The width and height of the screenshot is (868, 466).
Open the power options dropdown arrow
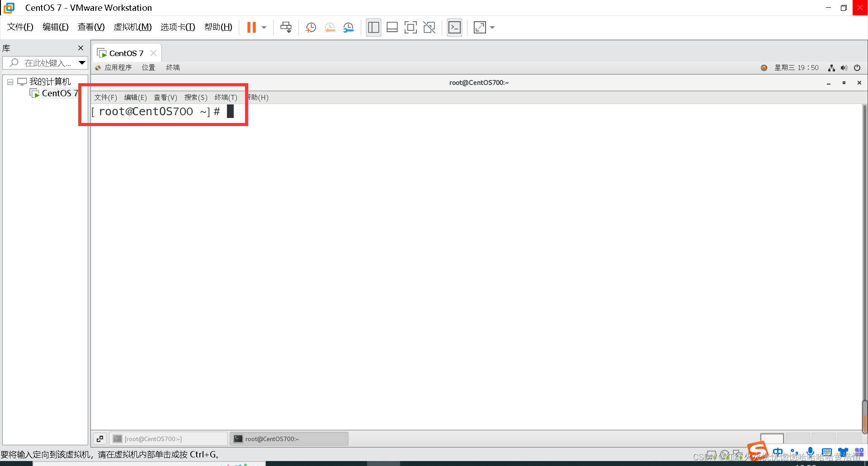[264, 28]
